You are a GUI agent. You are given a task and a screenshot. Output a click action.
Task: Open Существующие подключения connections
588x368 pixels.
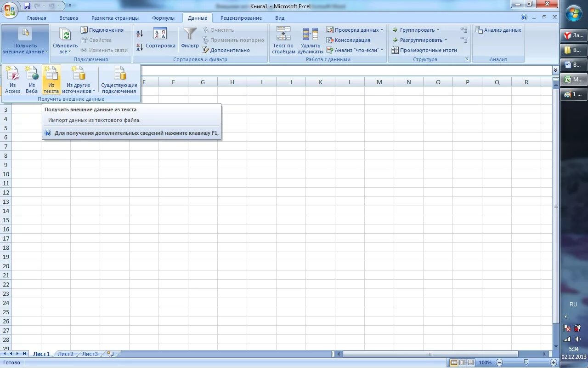click(119, 80)
